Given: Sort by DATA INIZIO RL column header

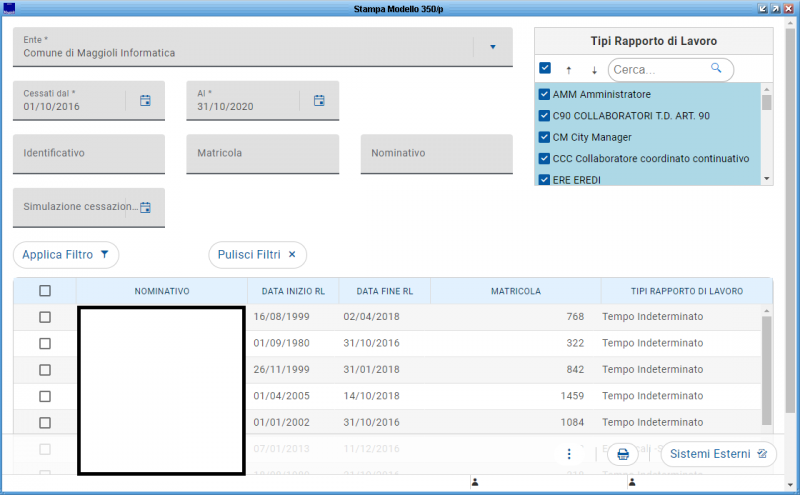Looking at the screenshot, I should [293, 291].
